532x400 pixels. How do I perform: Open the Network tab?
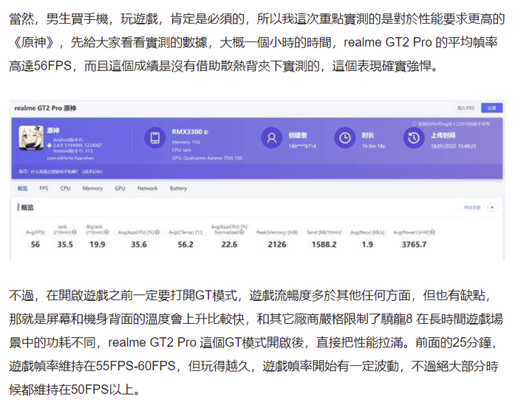coord(148,188)
